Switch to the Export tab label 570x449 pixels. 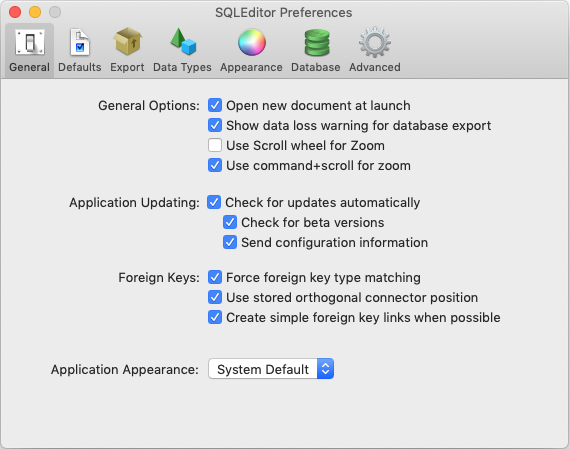pyautogui.click(x=127, y=67)
